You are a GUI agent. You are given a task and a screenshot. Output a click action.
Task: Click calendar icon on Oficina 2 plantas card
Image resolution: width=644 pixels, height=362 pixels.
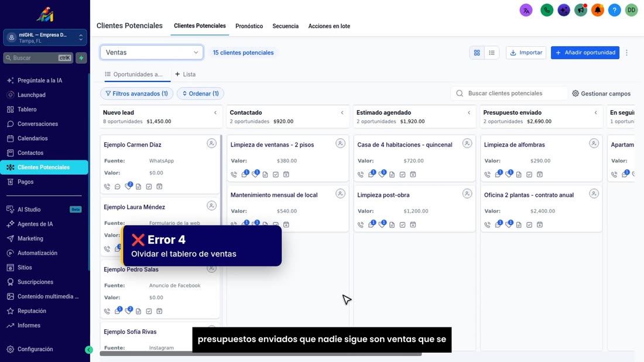pos(540,225)
